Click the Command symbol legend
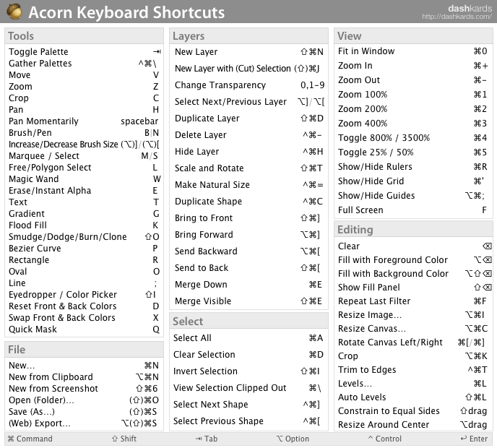 click(x=30, y=439)
